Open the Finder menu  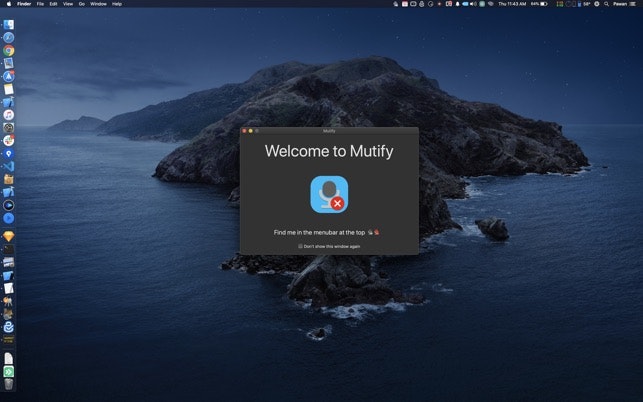click(x=24, y=4)
